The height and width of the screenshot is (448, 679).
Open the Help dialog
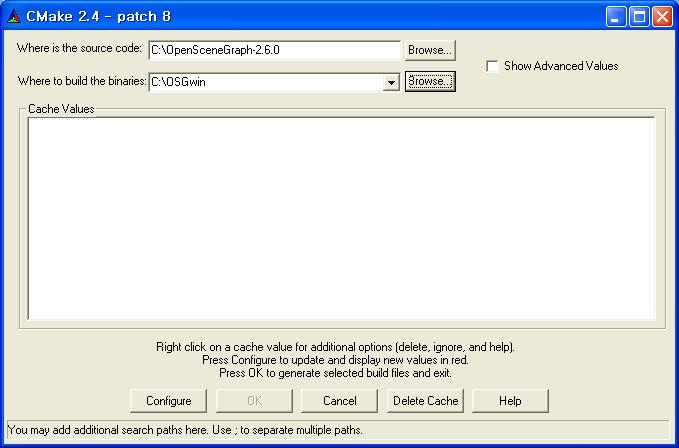pyautogui.click(x=510, y=401)
